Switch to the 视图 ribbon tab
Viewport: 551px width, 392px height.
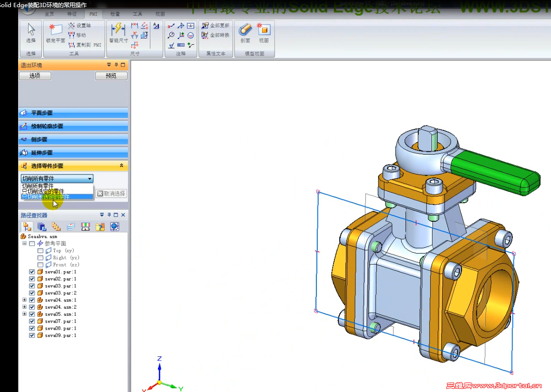click(160, 14)
